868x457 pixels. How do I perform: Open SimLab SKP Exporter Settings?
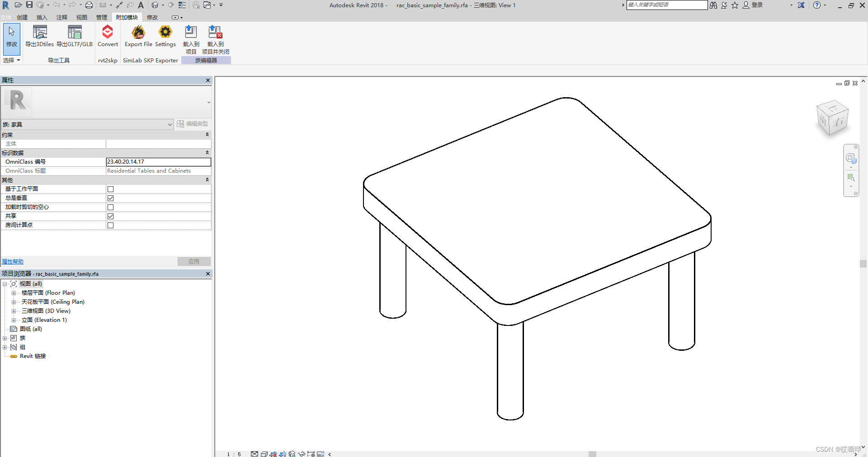point(165,38)
